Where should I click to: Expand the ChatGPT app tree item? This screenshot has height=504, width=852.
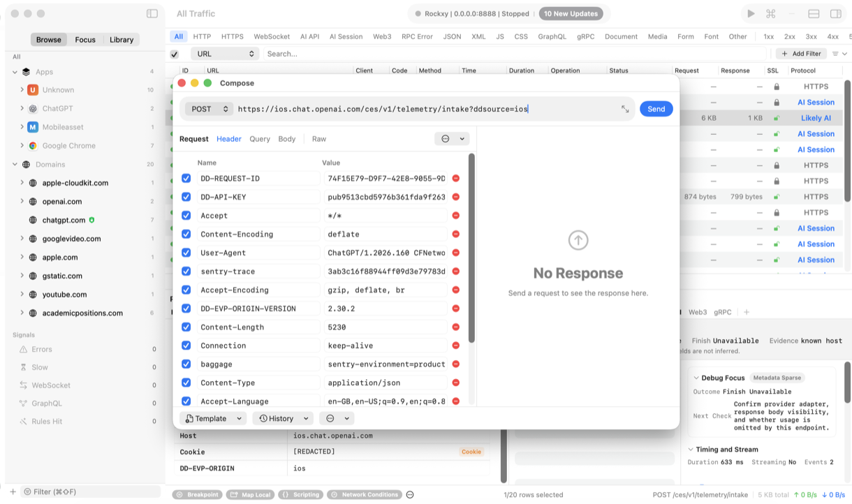click(x=22, y=109)
